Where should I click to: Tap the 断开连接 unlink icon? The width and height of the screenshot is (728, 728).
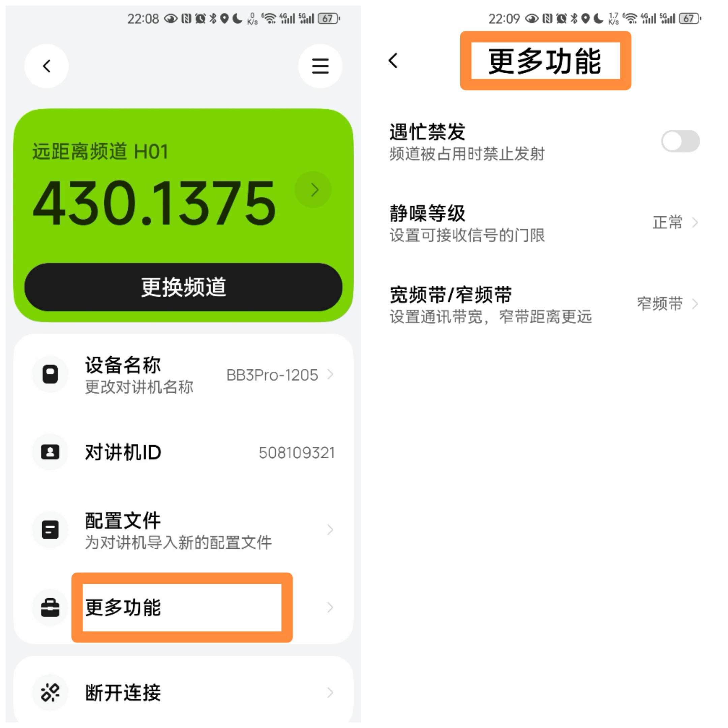(x=50, y=692)
